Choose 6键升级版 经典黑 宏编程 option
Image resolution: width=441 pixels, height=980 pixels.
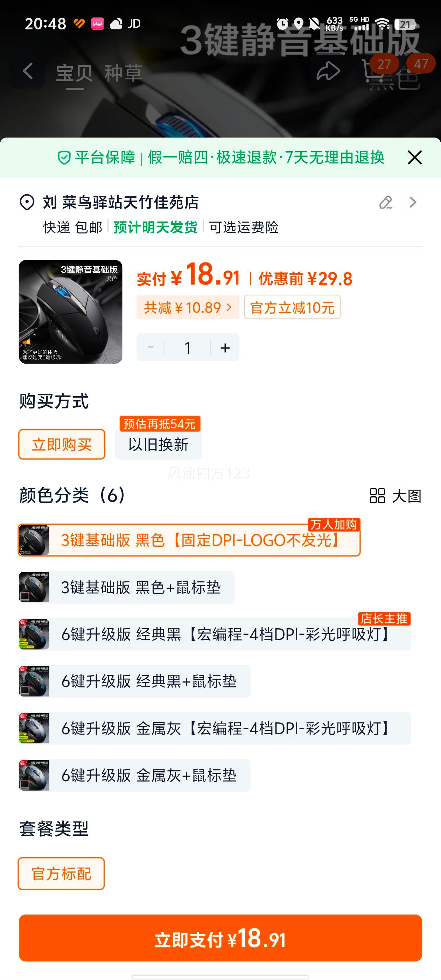[215, 635]
